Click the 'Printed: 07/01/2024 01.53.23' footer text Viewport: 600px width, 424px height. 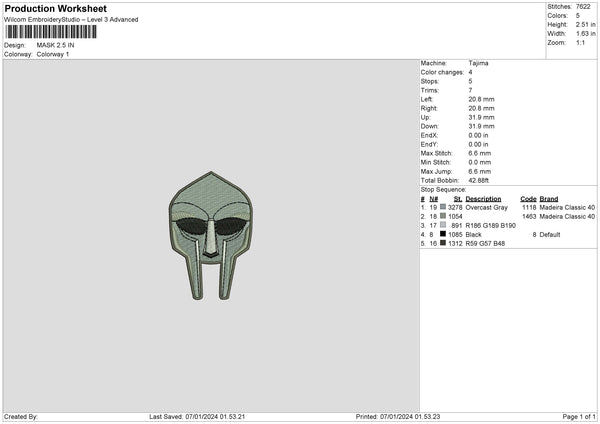pos(398,417)
